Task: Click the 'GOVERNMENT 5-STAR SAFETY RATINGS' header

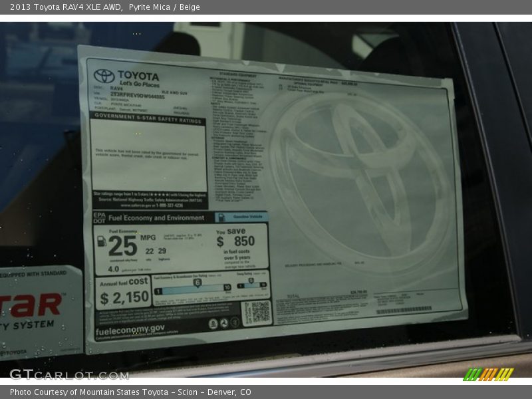Action: pos(148,118)
